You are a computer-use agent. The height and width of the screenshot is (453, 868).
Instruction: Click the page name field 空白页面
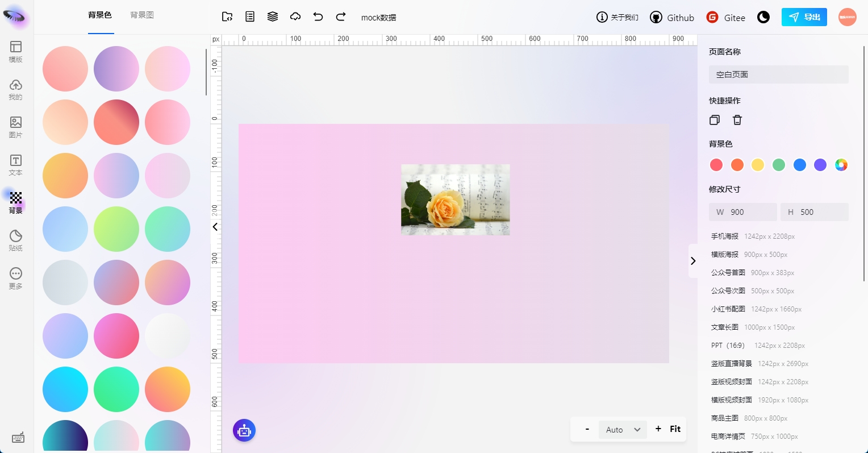(779, 74)
